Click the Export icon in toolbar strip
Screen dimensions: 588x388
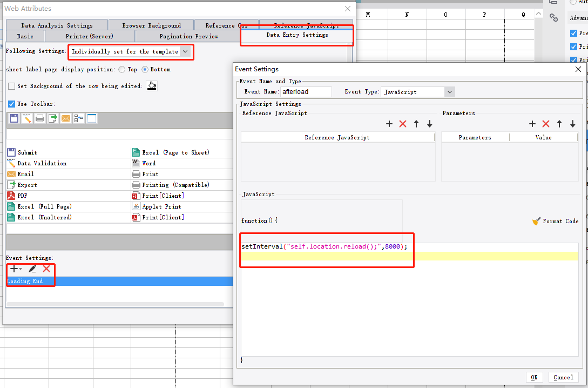point(53,118)
